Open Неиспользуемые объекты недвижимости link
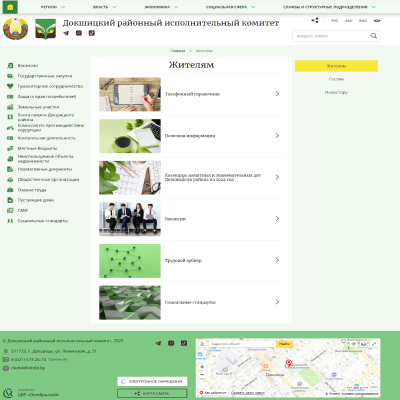The height and width of the screenshot is (400, 400). tap(45, 159)
